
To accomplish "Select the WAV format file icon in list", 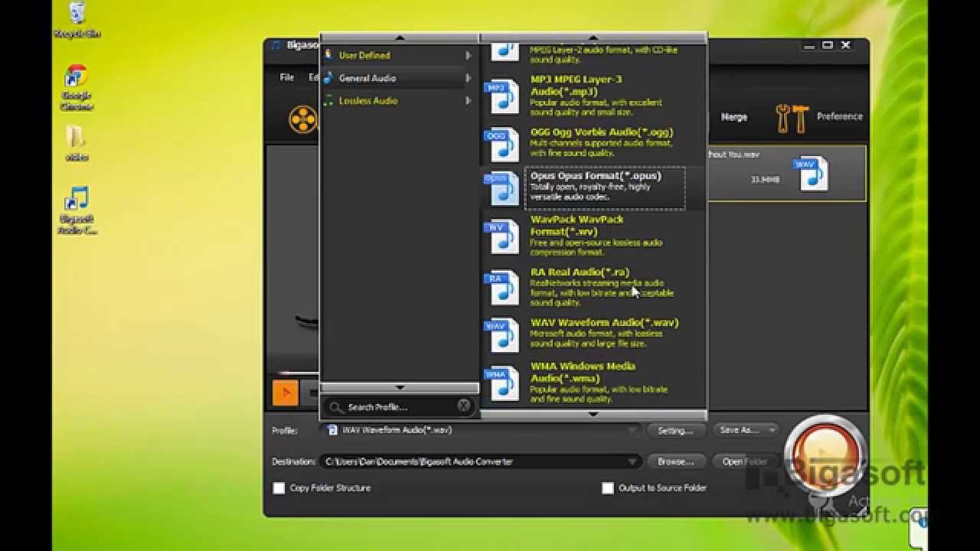I will [502, 334].
